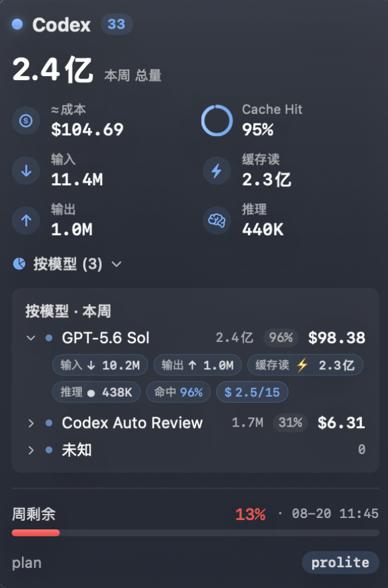Click the brain reasoning icon
388x588 pixels.
pos(217,221)
